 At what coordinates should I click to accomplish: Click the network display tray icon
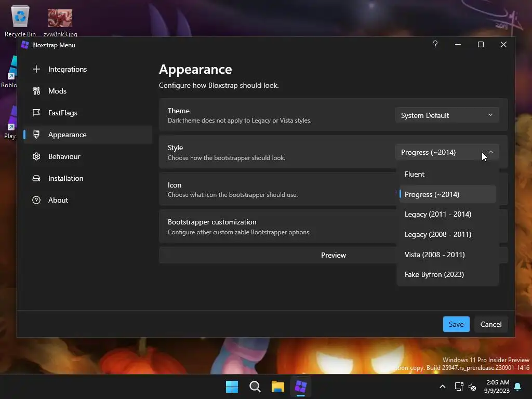459,387
